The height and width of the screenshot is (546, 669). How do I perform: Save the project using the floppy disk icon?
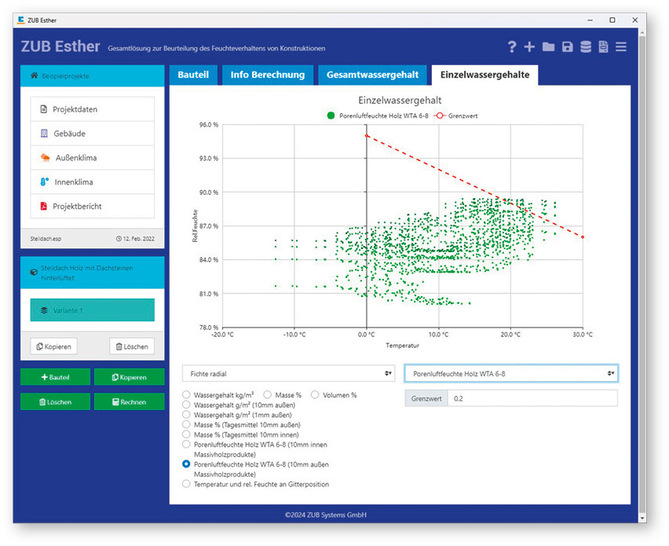coord(567,47)
